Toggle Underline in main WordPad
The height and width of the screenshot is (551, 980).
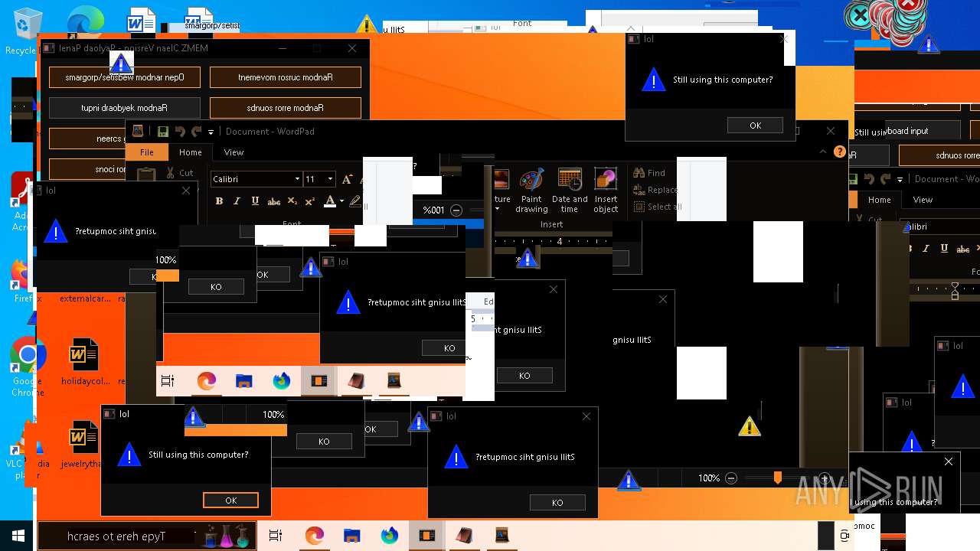click(254, 201)
